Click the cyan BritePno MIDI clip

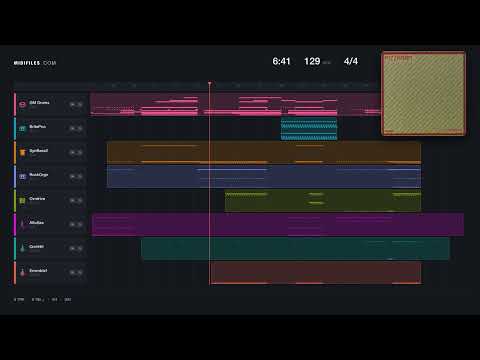(x=309, y=128)
